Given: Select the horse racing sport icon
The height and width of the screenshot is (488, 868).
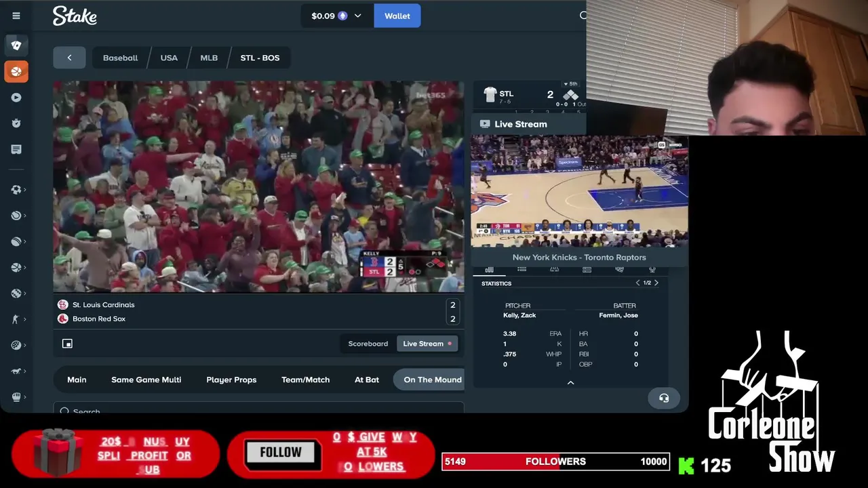Looking at the screenshot, I should point(16,371).
